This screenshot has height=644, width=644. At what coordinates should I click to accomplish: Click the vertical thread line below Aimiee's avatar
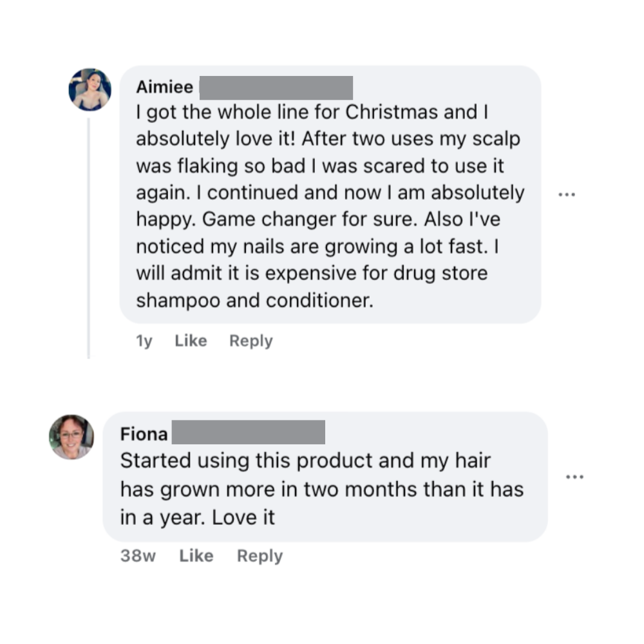pos(88,238)
